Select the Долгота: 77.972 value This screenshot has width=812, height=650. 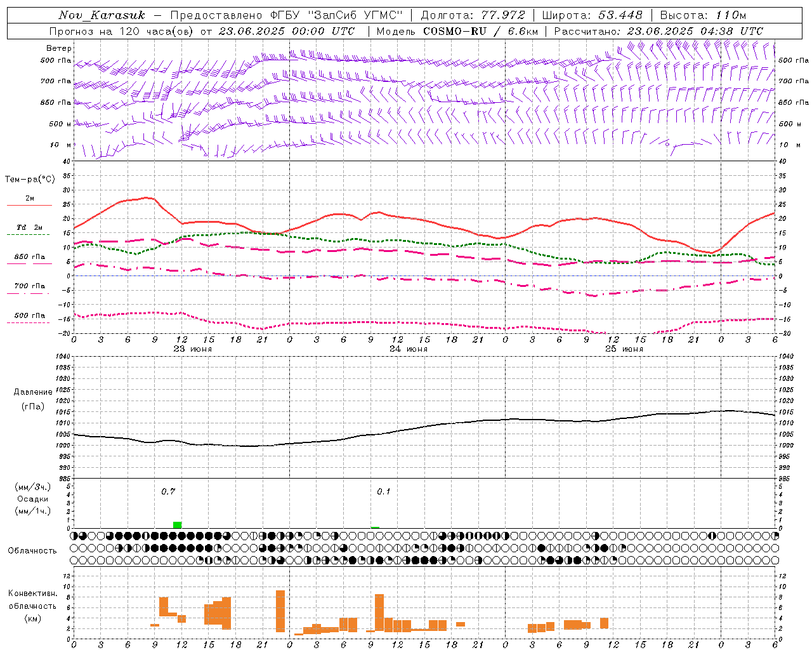(x=473, y=15)
